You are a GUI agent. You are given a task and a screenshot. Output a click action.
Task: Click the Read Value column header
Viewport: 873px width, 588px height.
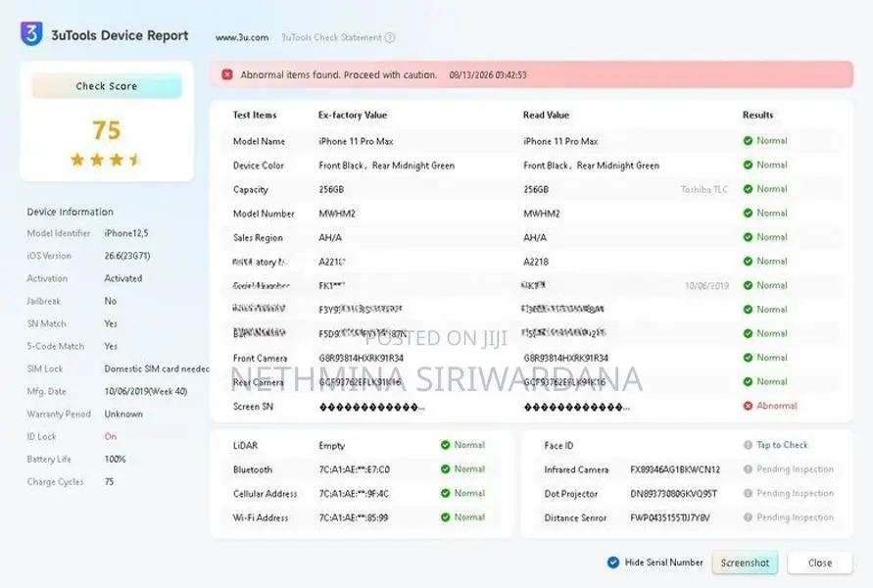point(546,115)
